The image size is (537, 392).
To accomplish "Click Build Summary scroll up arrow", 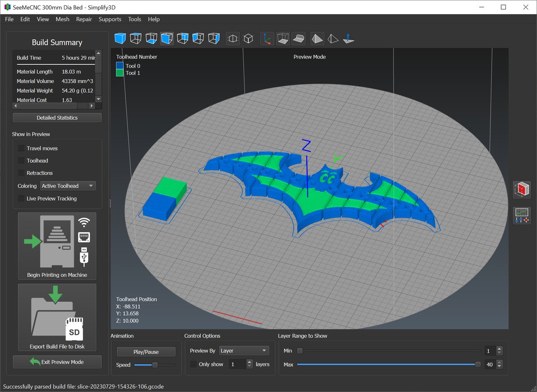I will click(98, 52).
